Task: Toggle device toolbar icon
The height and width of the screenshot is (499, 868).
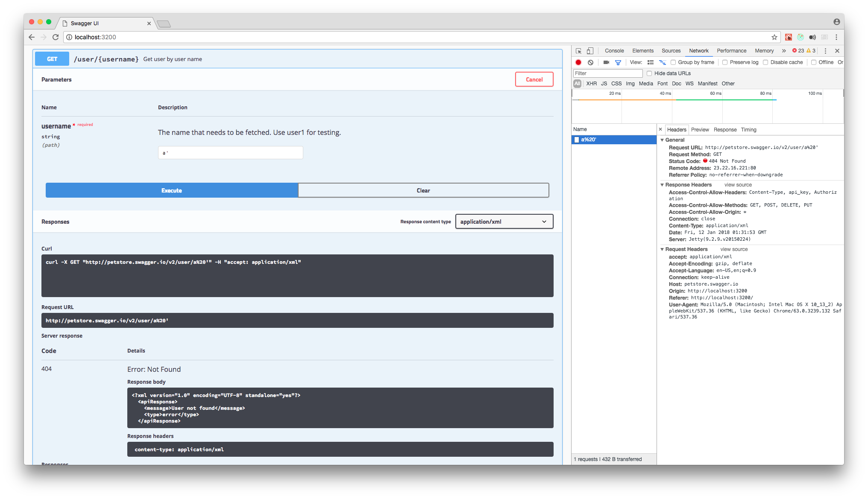Action: (x=590, y=51)
